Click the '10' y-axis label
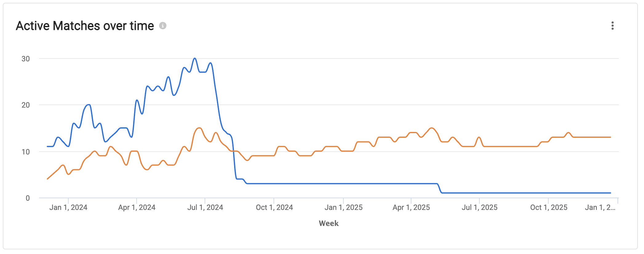The width and height of the screenshot is (644, 254). tap(26, 152)
